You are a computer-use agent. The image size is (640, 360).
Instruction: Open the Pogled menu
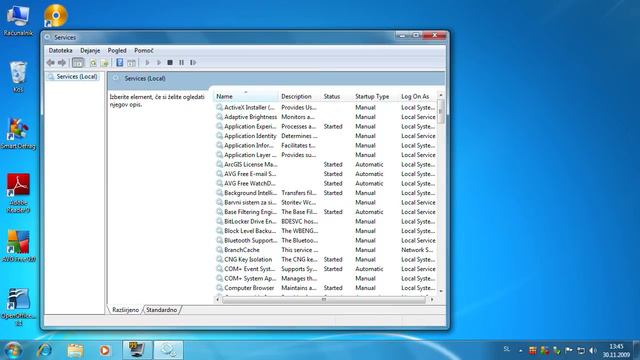click(x=117, y=50)
